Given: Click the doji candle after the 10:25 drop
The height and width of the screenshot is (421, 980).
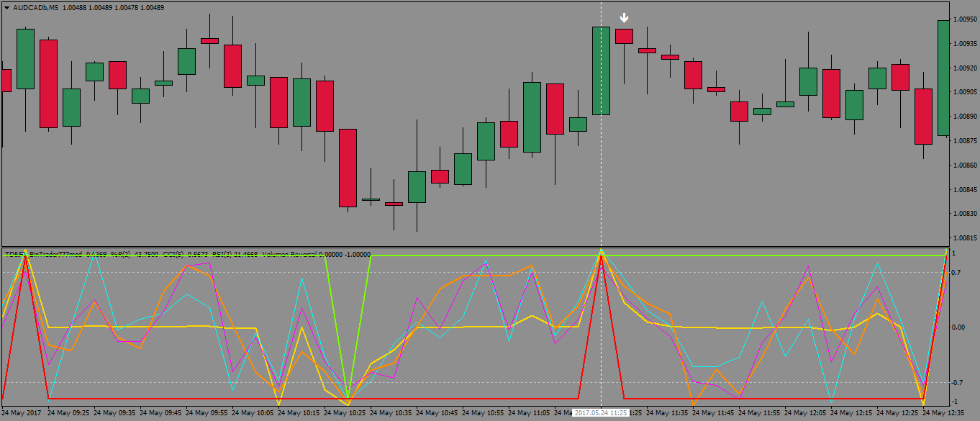Looking at the screenshot, I should pyautogui.click(x=371, y=199).
